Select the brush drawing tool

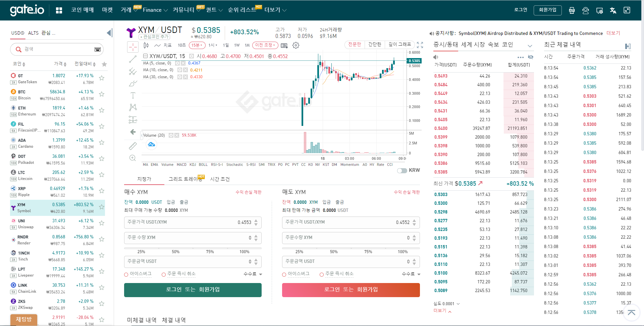click(133, 83)
